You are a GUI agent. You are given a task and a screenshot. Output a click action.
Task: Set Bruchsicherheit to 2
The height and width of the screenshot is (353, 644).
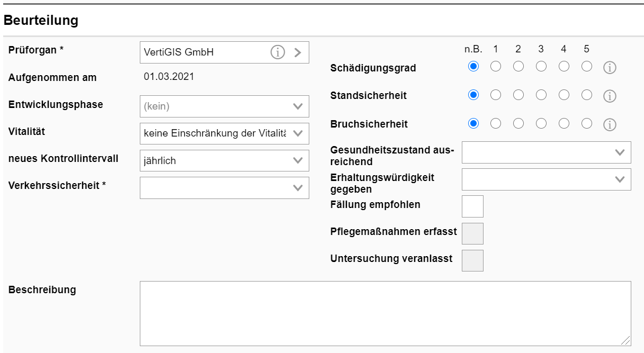pyautogui.click(x=518, y=123)
